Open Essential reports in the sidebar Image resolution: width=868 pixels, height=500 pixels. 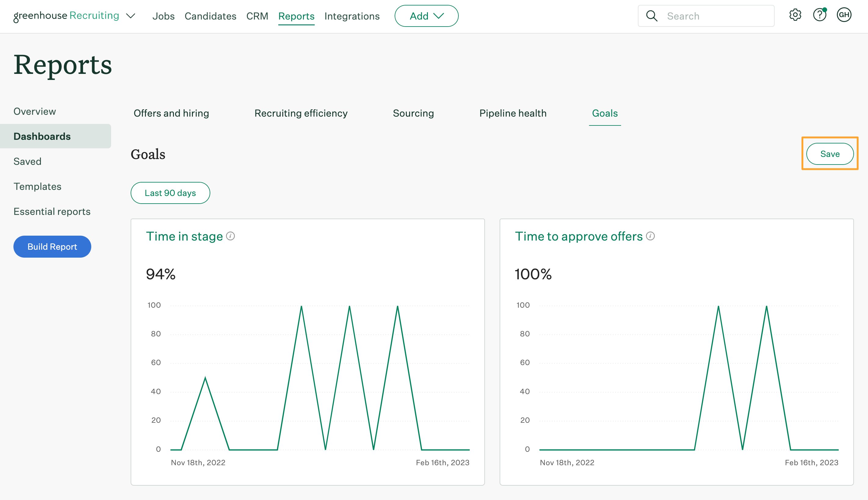pyautogui.click(x=52, y=211)
